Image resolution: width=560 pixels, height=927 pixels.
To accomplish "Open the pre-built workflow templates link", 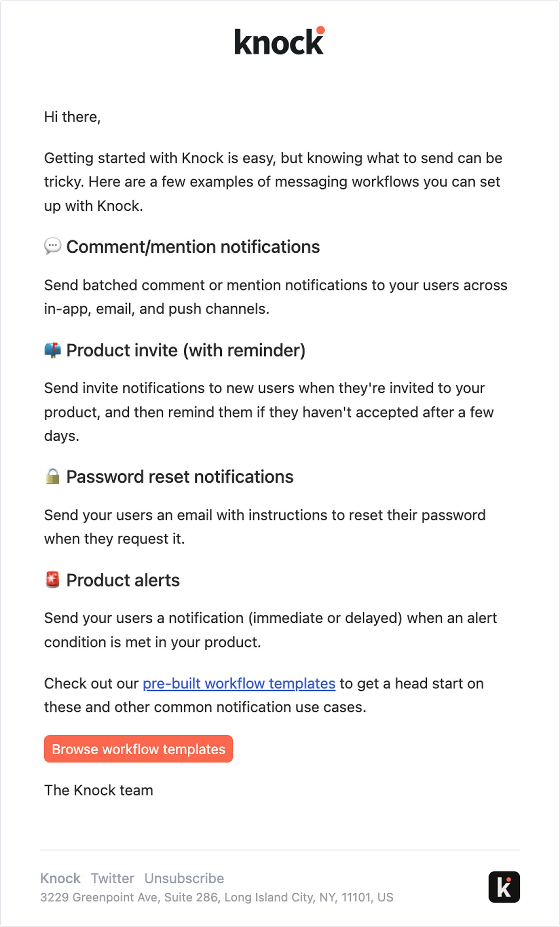I will click(239, 683).
